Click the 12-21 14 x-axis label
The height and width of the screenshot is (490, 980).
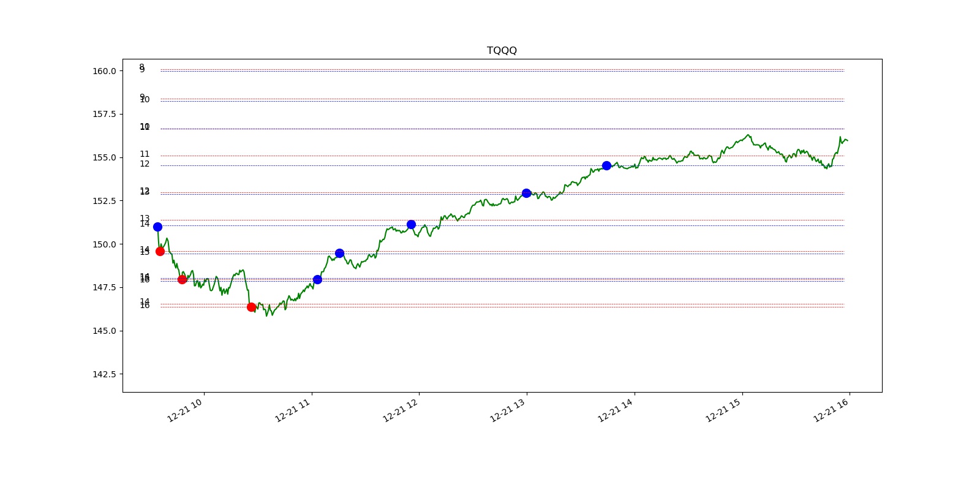pos(616,410)
